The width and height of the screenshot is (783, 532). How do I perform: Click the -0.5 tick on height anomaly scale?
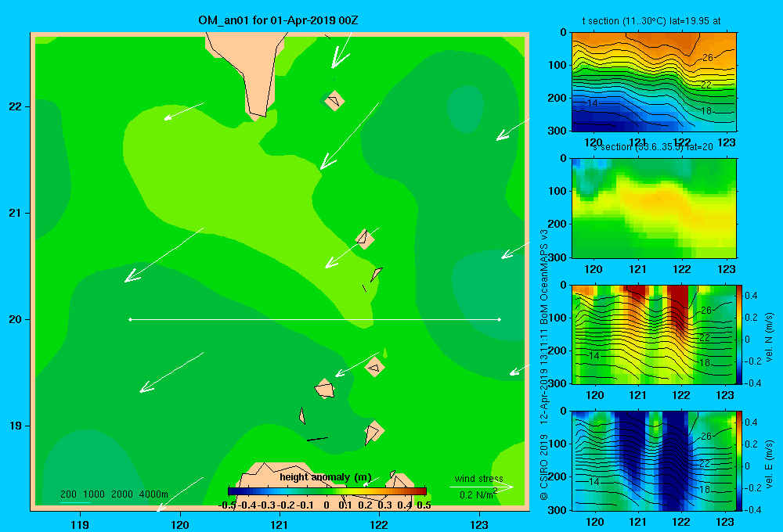pyautogui.click(x=227, y=505)
